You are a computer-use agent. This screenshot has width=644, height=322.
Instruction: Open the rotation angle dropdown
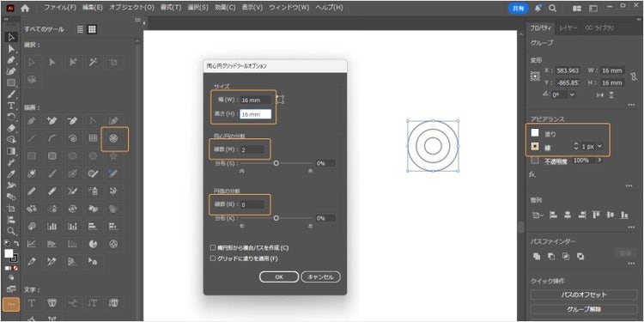point(572,94)
